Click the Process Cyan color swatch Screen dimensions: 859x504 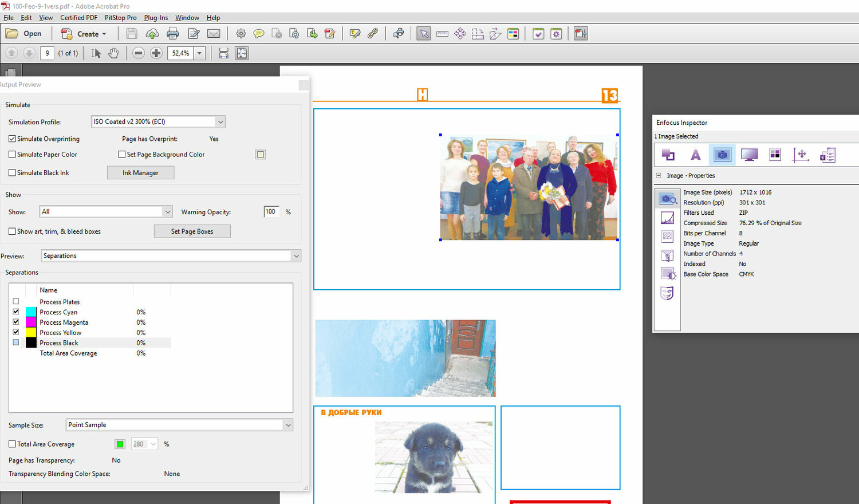coord(31,312)
